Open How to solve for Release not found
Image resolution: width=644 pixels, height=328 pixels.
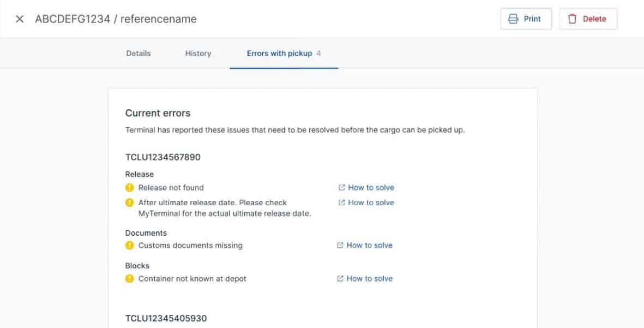coord(371,188)
